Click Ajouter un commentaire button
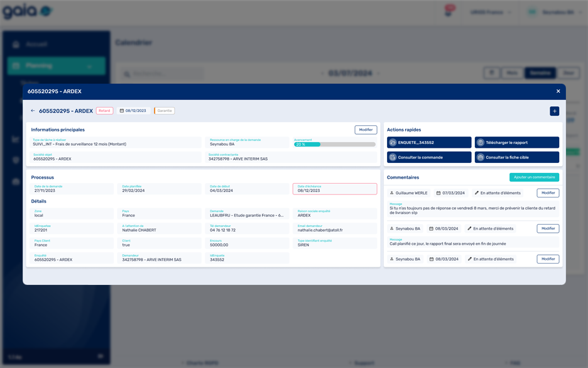The image size is (588, 368). coord(534,177)
